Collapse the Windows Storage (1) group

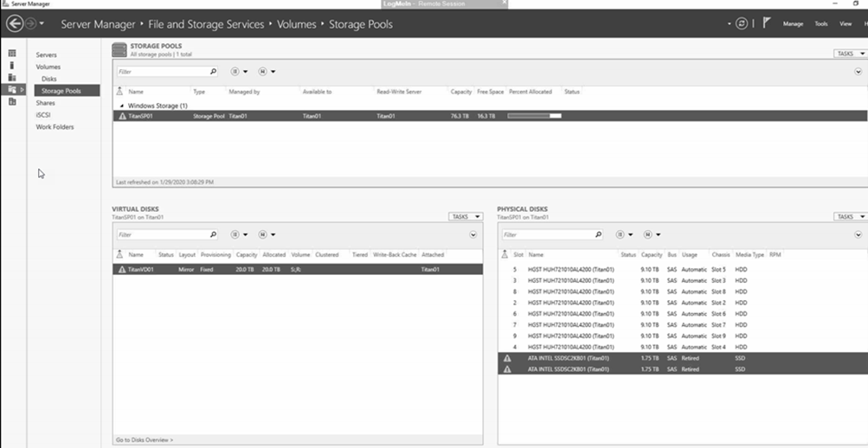tap(122, 106)
